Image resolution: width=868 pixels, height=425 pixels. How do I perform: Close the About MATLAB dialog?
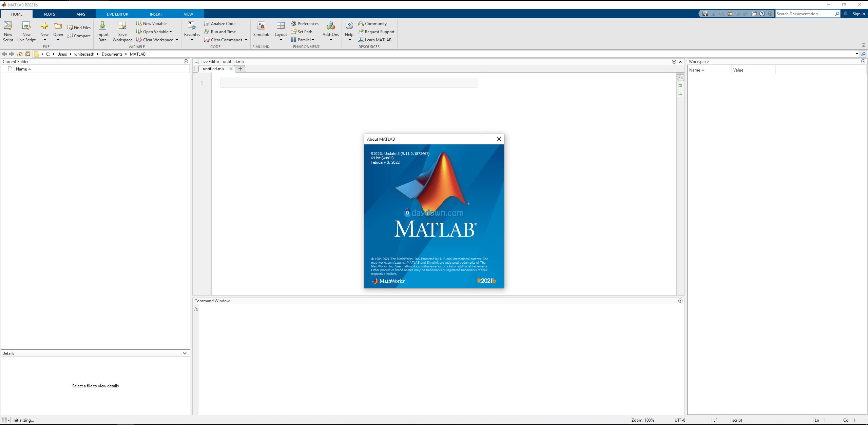499,139
